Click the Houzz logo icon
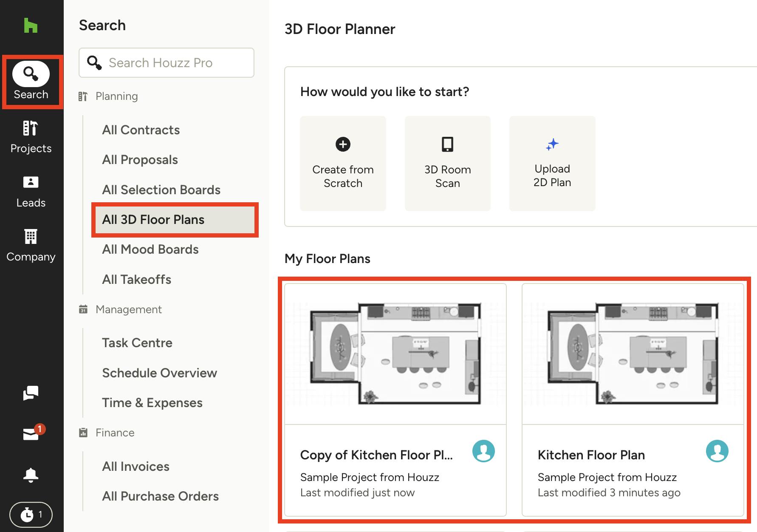Image resolution: width=757 pixels, height=532 pixels. click(31, 25)
